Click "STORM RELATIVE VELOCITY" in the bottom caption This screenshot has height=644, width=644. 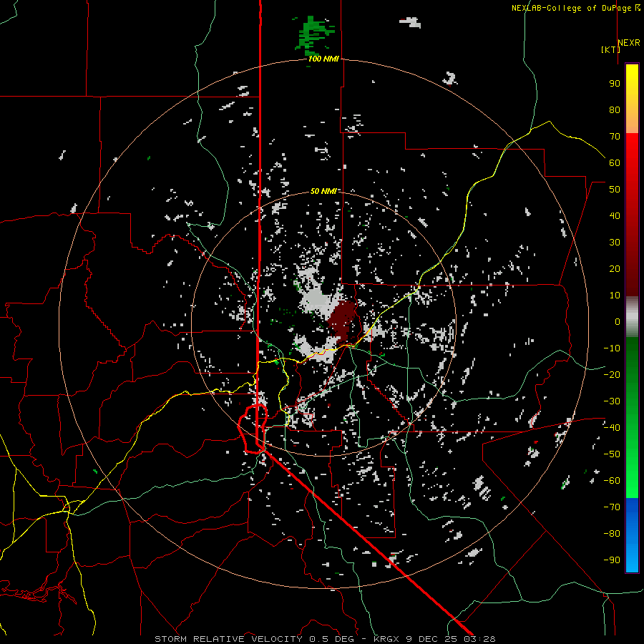228,639
